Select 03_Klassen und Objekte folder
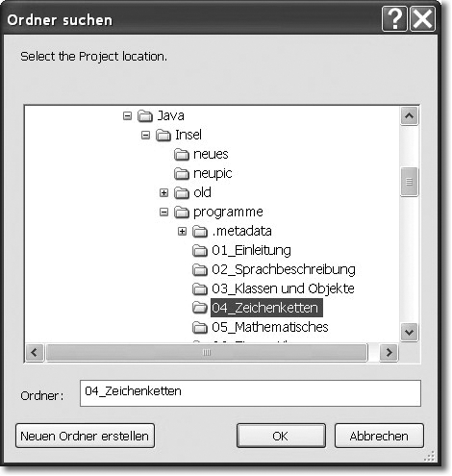 (283, 288)
